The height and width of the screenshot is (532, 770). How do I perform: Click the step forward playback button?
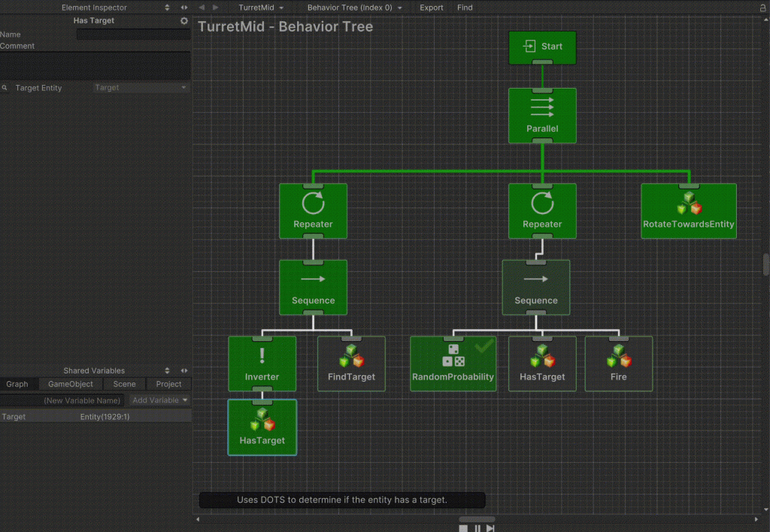pyautogui.click(x=490, y=528)
